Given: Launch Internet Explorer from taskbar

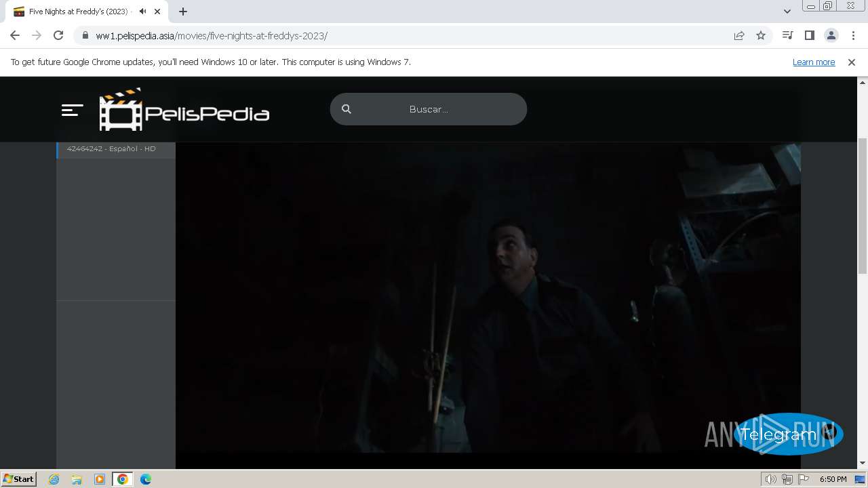Looking at the screenshot, I should 54,479.
